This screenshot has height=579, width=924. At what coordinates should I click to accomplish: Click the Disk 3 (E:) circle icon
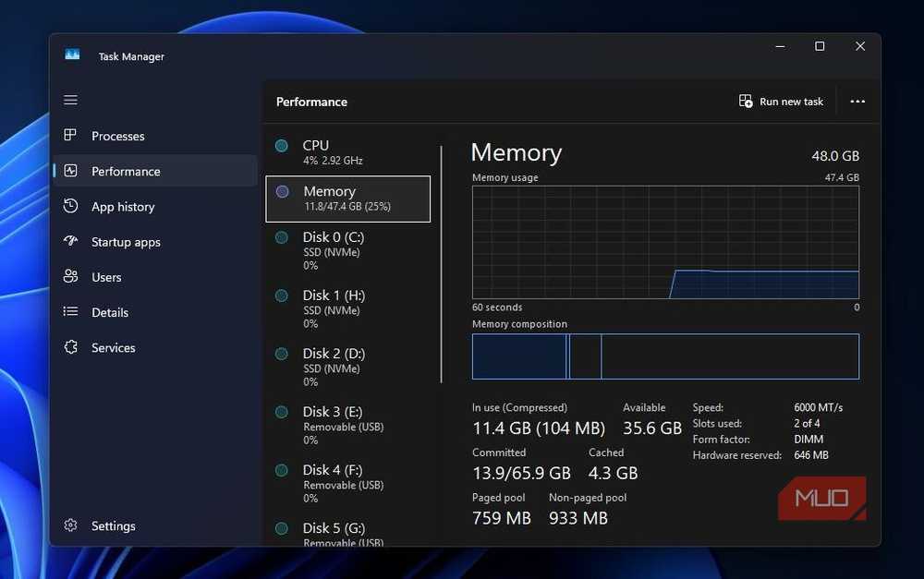282,412
